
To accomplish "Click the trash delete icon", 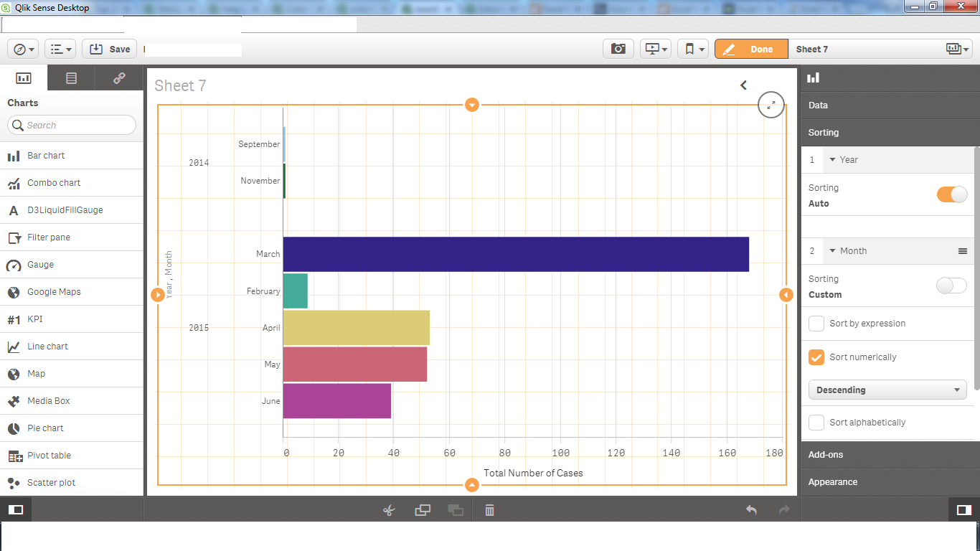I will tap(489, 510).
